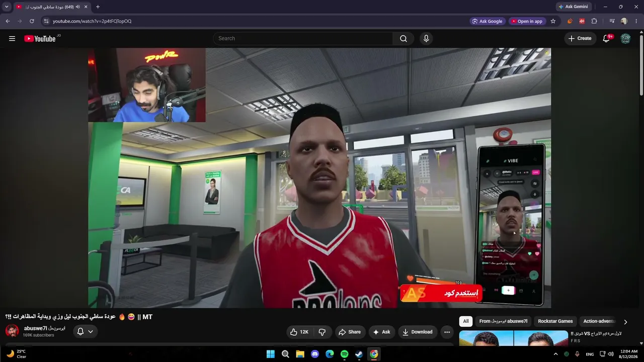Open a new browser tab
Viewport: 644px width, 362px height.
pyautogui.click(x=98, y=7)
